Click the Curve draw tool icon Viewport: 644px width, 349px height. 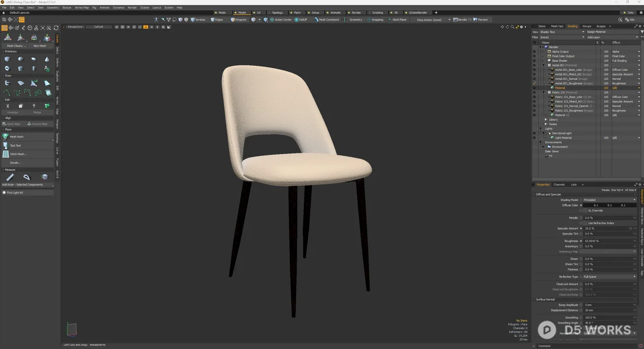pos(7,93)
